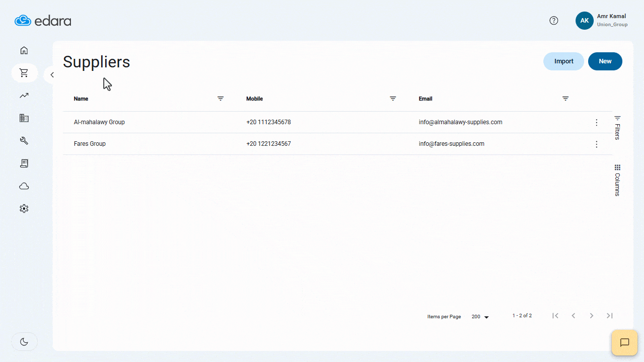644x362 pixels.
Task: Click email info@fares-supplies.com
Action: (451, 144)
